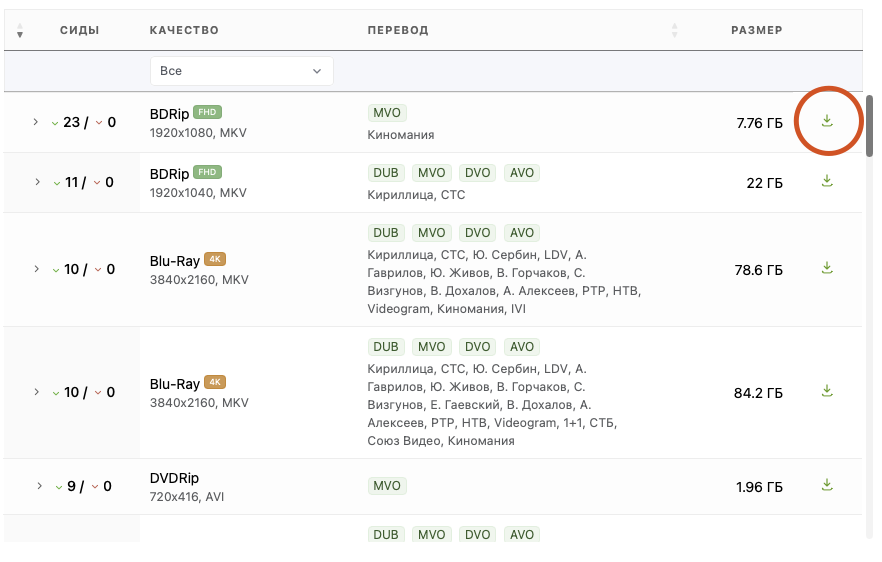Download the 84.2 ГБ Blu-Ray torrent
This screenshot has width=882, height=562.
point(827,391)
